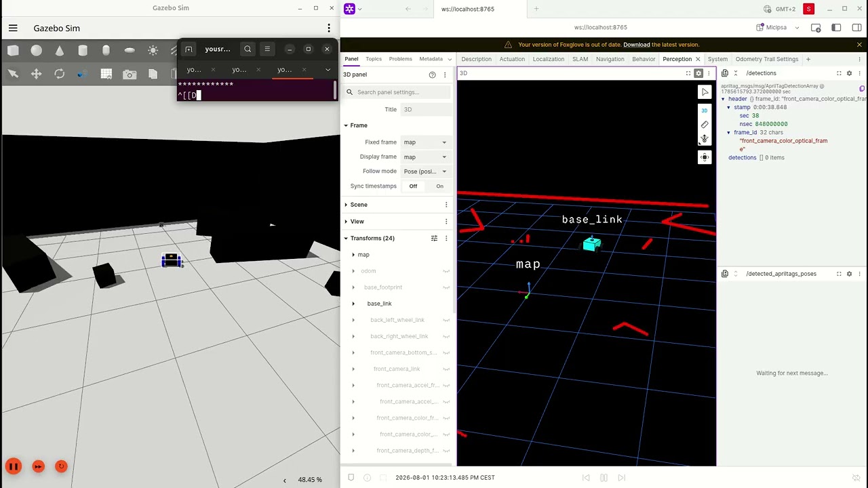Choose the select arrow tool in Gazebo
Image resolution: width=868 pixels, height=488 pixels.
13,74
